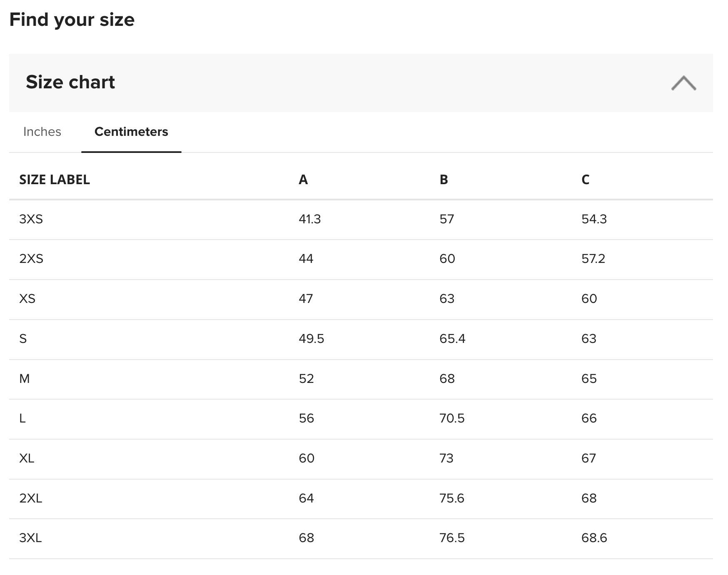Select the 3XL size label
The width and height of the screenshot is (728, 575).
coord(30,538)
